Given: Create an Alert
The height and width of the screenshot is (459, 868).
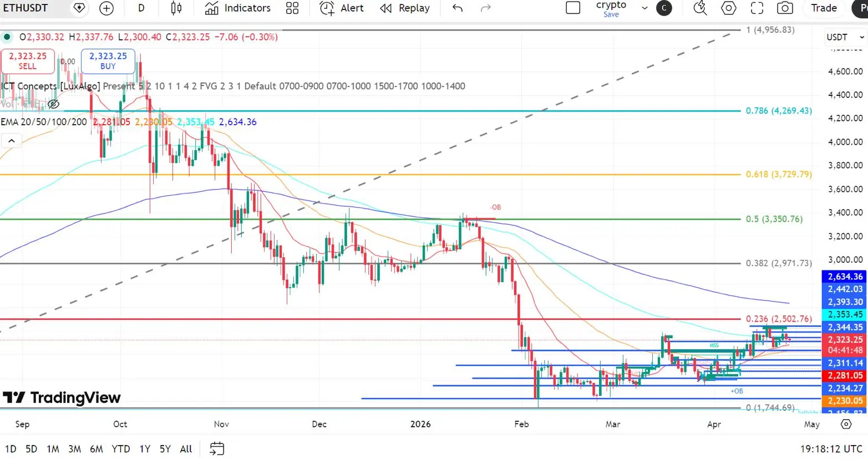Looking at the screenshot, I should click(342, 8).
